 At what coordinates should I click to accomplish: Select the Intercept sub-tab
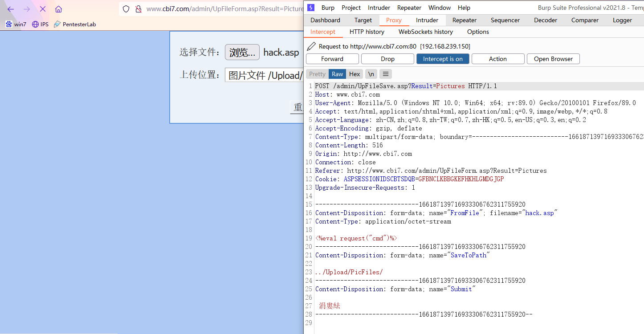[x=323, y=32]
